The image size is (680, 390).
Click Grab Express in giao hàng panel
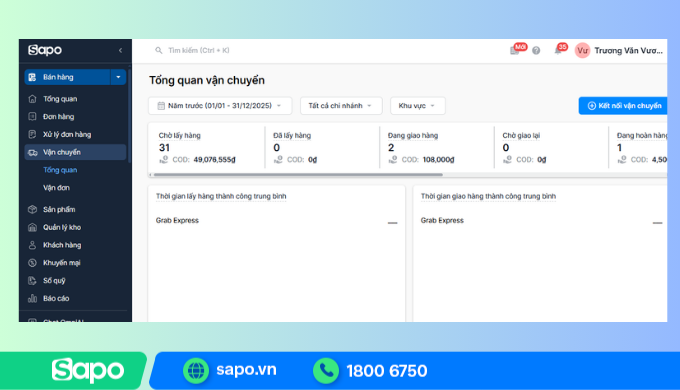(442, 220)
